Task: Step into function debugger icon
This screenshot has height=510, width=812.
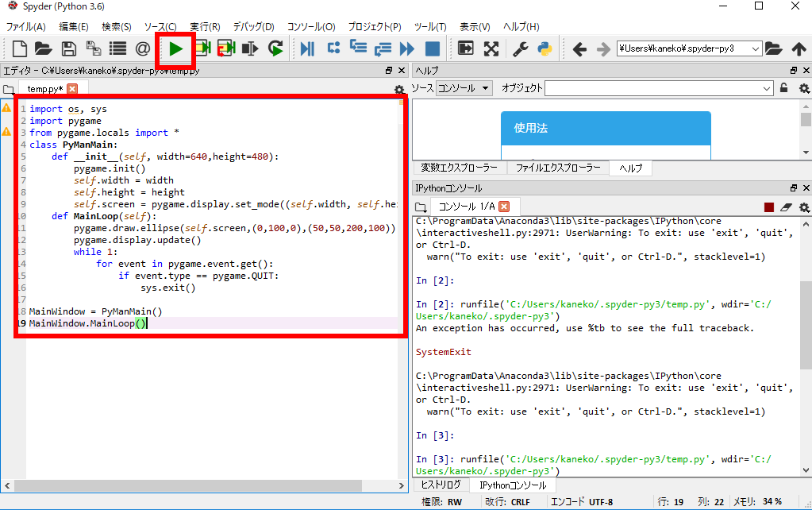Action: pos(358,48)
